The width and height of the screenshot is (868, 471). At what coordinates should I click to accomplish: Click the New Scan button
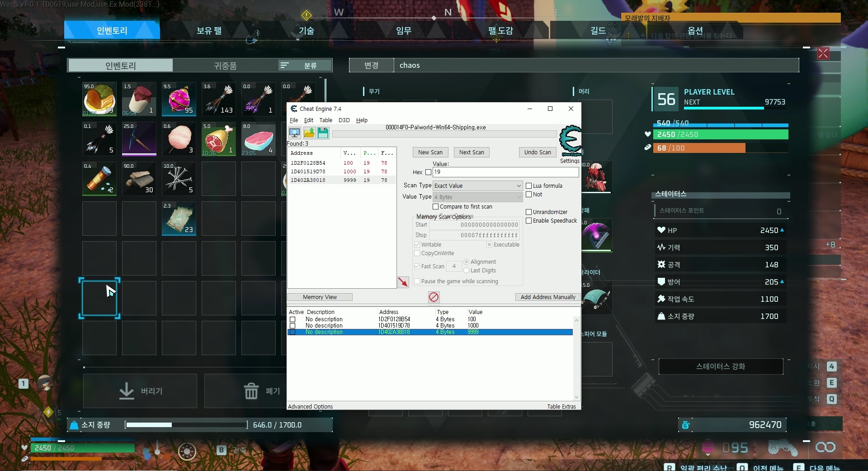430,152
